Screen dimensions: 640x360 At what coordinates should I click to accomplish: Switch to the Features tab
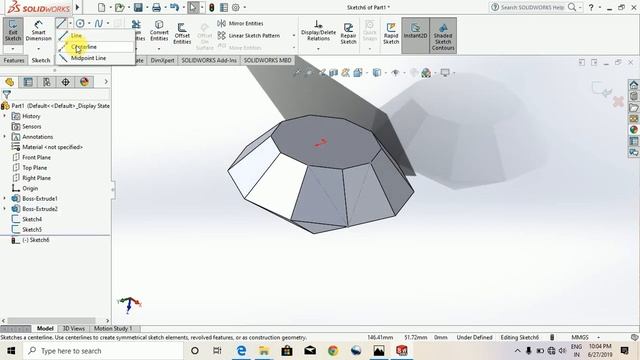pos(14,60)
